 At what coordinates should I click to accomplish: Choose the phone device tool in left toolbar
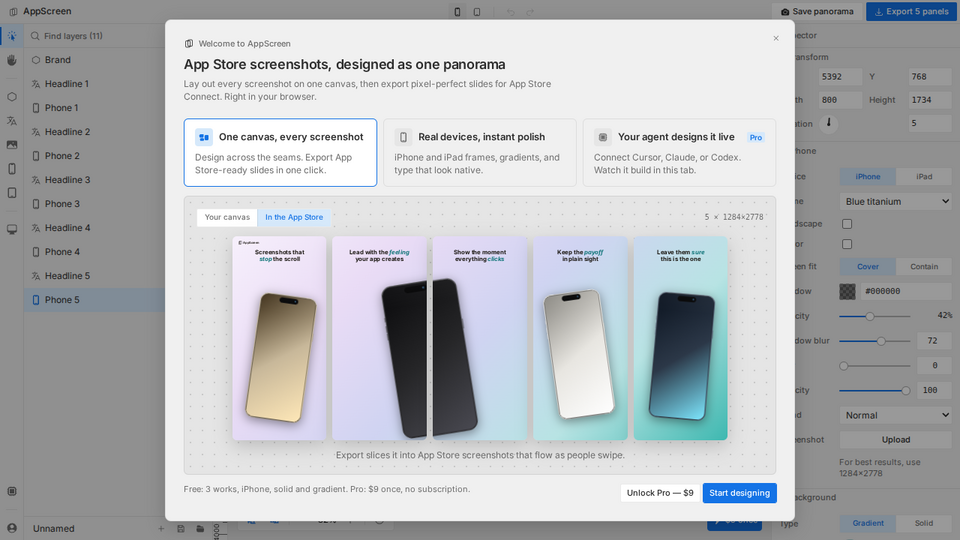(12, 169)
